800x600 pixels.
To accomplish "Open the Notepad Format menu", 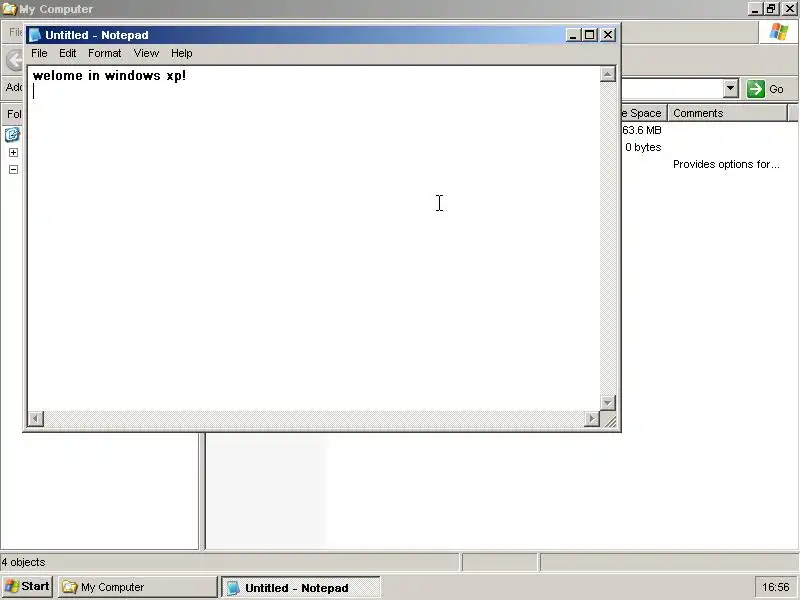I will 105,53.
